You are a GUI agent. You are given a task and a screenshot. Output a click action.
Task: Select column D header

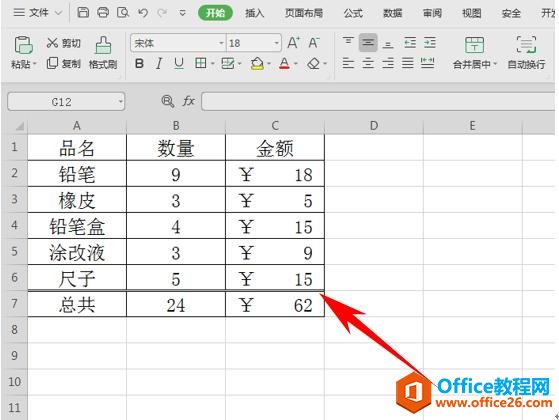[374, 126]
